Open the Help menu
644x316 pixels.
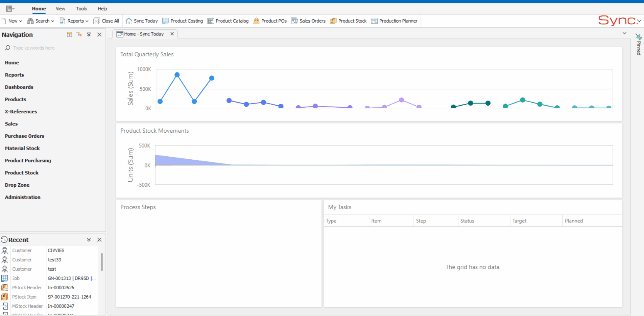click(102, 8)
